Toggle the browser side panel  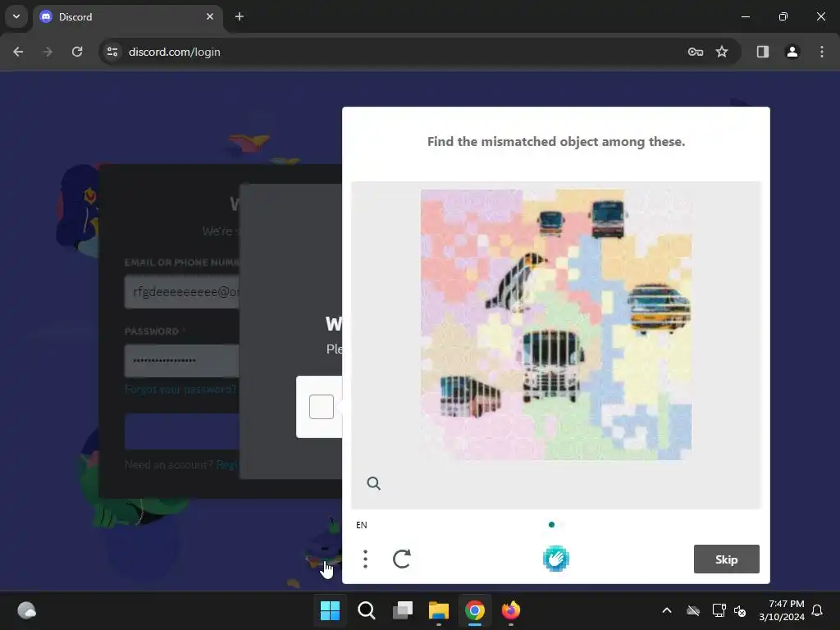coord(763,52)
